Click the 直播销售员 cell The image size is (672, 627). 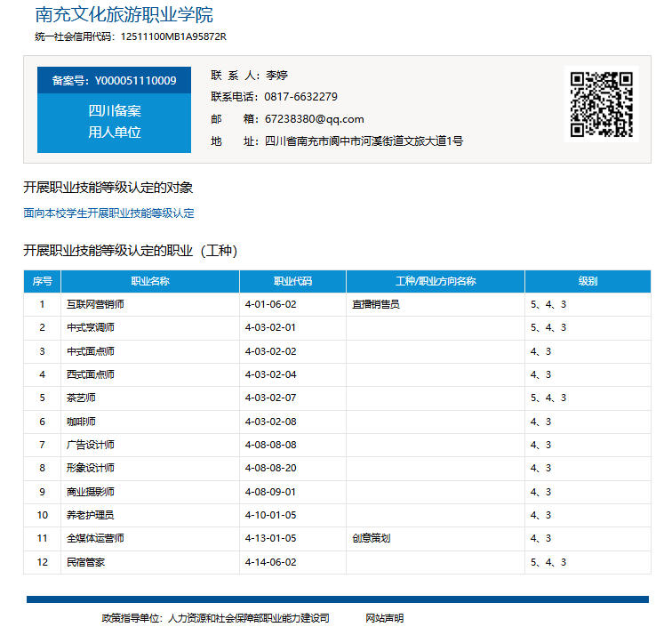coord(436,304)
